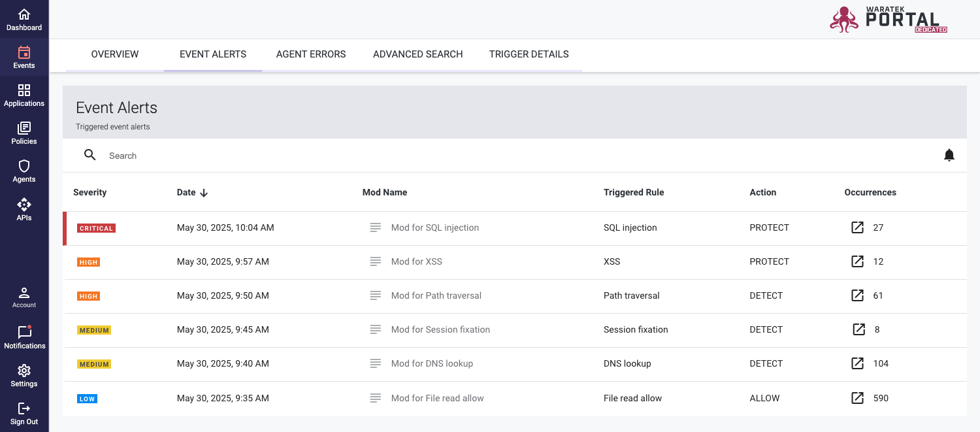Open the Agents shield icon

[x=24, y=166]
